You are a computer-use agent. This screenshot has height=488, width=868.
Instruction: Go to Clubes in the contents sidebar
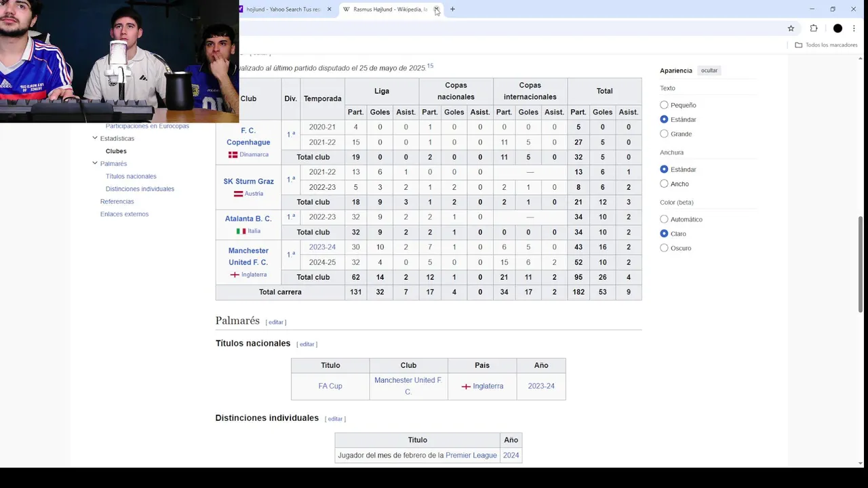pyautogui.click(x=116, y=151)
